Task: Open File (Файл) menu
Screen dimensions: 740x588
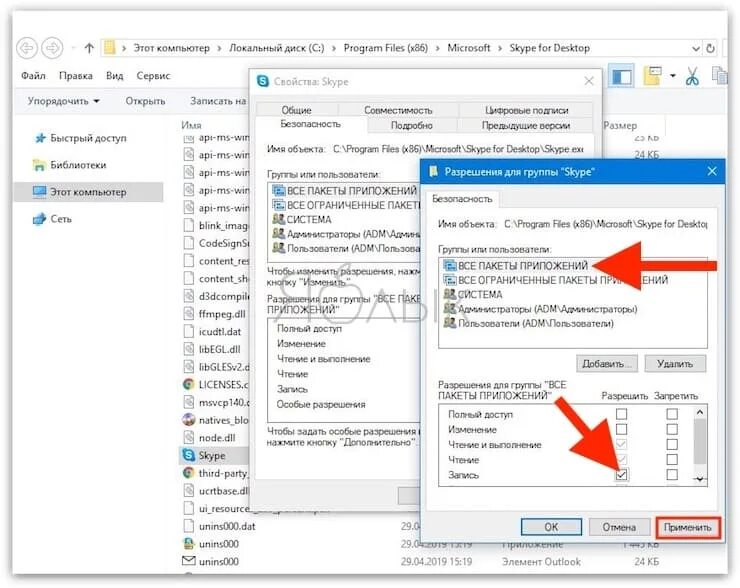Action: [33, 76]
